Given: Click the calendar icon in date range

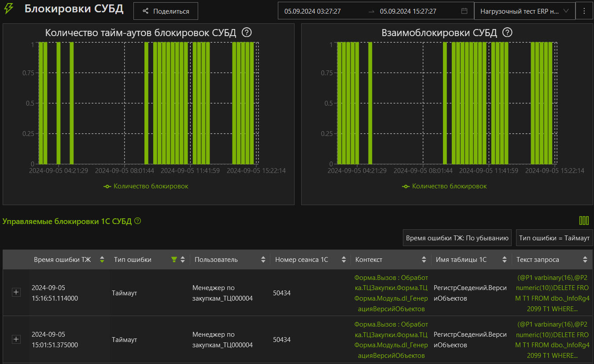Looking at the screenshot, I should point(464,11).
